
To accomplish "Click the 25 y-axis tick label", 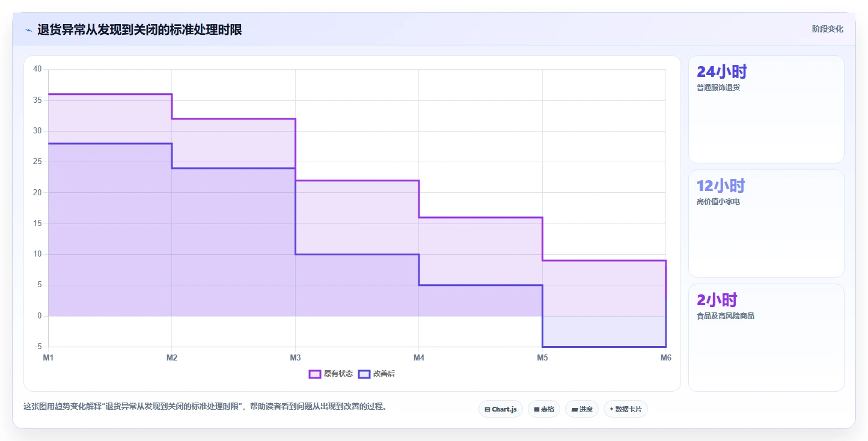I will 37,162.
